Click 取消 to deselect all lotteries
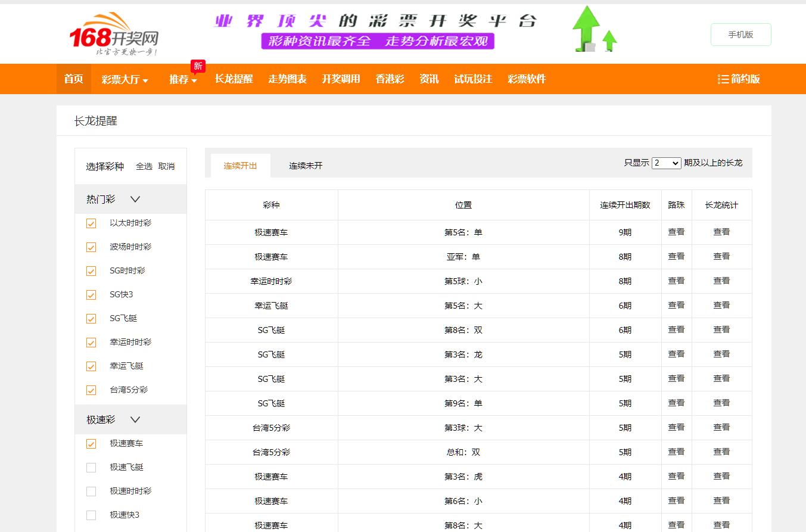 pyautogui.click(x=167, y=166)
